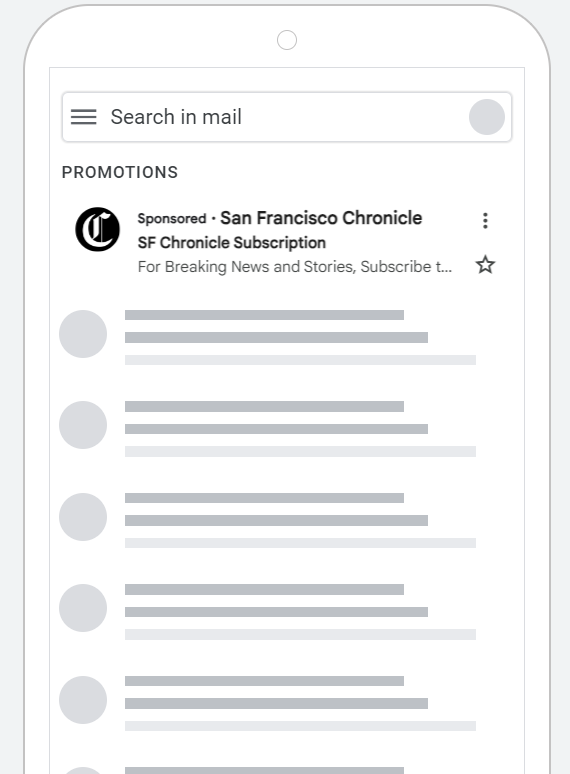Open the hamburger menu icon
The height and width of the screenshot is (774, 570).
pos(83,117)
